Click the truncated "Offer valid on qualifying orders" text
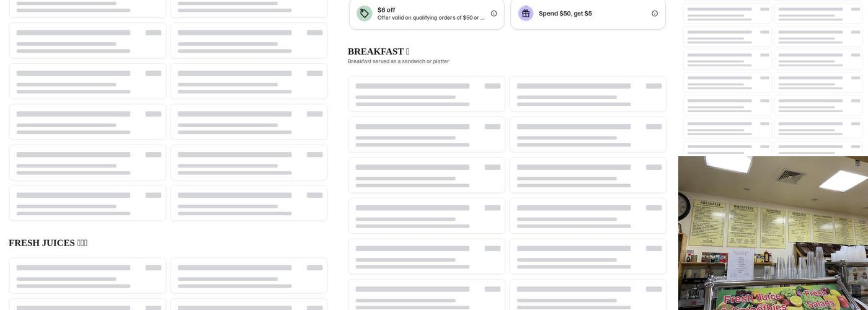This screenshot has width=868, height=310. (x=430, y=18)
